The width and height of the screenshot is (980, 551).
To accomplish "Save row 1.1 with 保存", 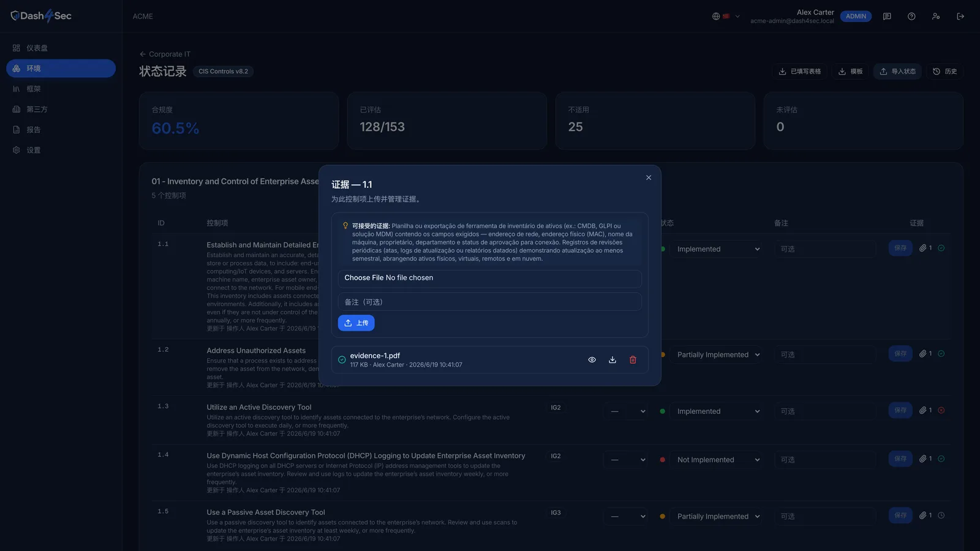I will point(900,248).
